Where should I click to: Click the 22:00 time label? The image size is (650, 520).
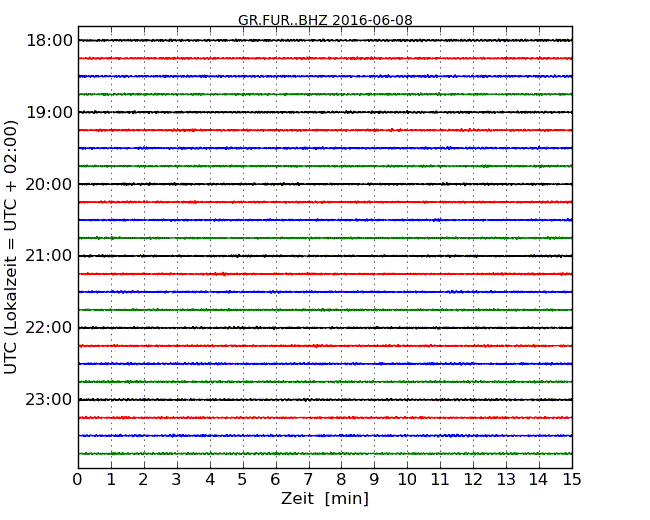[49, 328]
